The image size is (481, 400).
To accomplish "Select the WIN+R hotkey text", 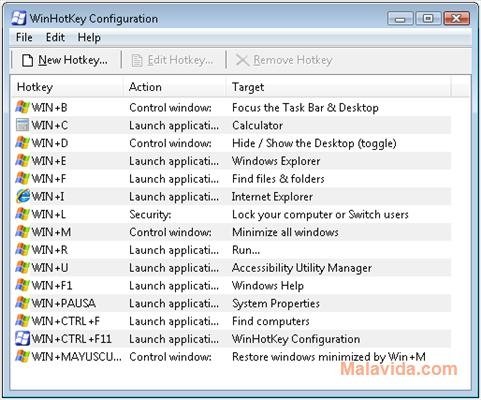I will tap(50, 250).
